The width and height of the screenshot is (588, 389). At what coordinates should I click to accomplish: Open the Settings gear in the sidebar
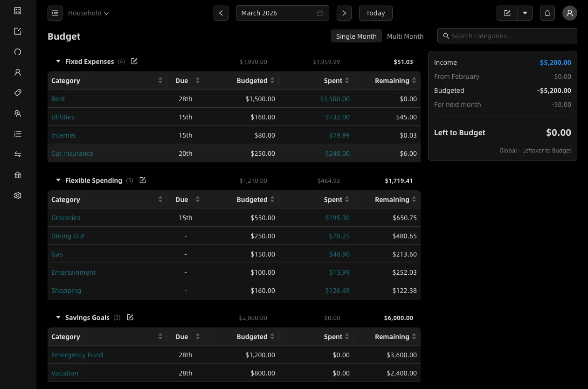pyautogui.click(x=17, y=195)
